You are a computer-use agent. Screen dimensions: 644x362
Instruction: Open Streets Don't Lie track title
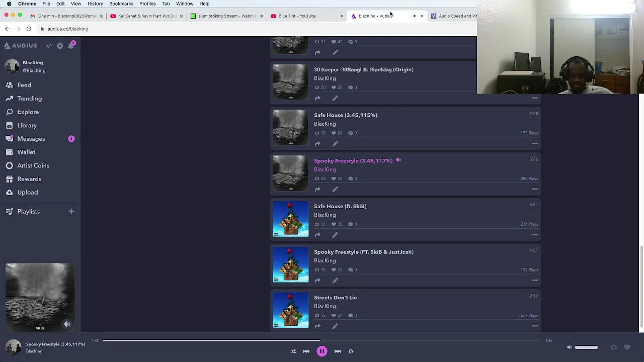(335, 298)
